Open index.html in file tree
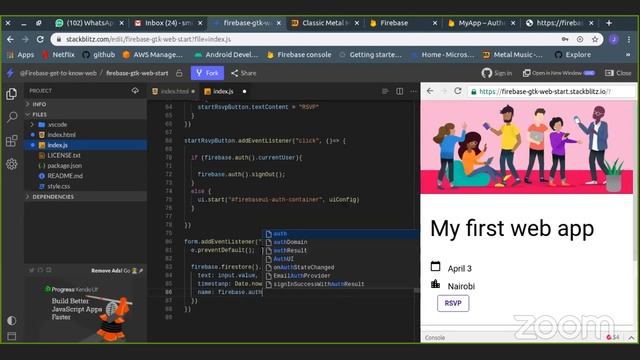Viewport: 640px width, 360px height. point(85,135)
